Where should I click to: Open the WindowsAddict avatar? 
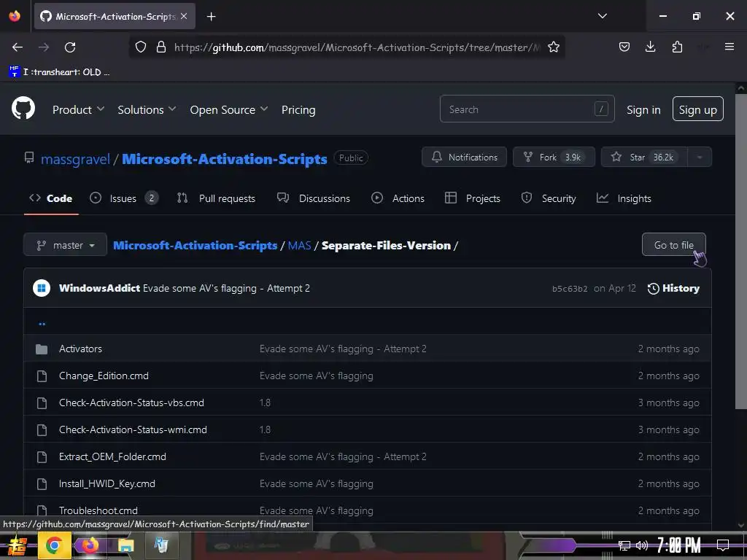click(42, 288)
